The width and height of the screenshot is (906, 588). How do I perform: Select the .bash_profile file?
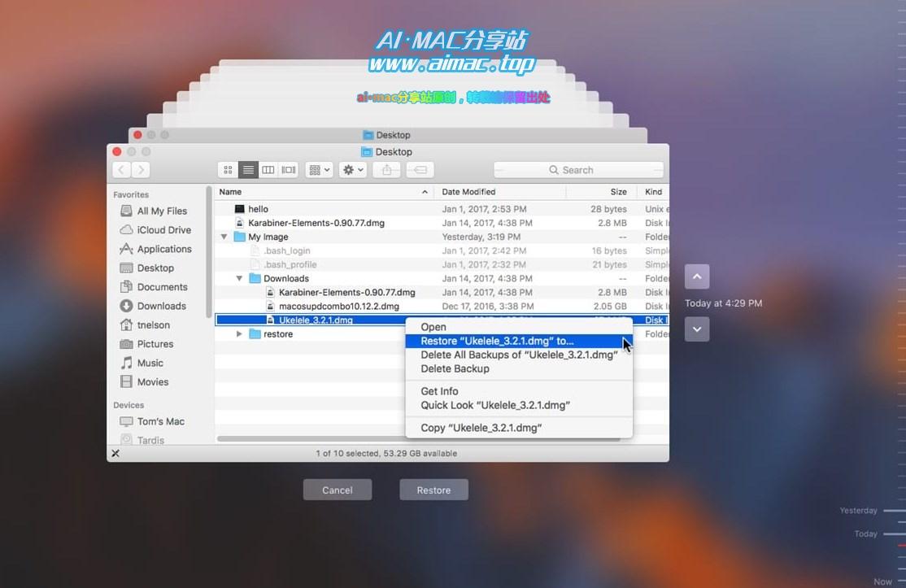pyautogui.click(x=442, y=264)
